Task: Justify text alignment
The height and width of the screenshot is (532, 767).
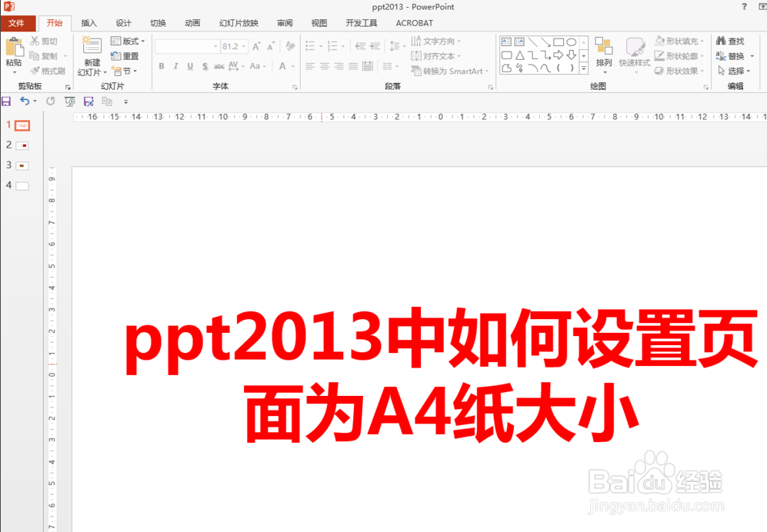Action: point(353,66)
